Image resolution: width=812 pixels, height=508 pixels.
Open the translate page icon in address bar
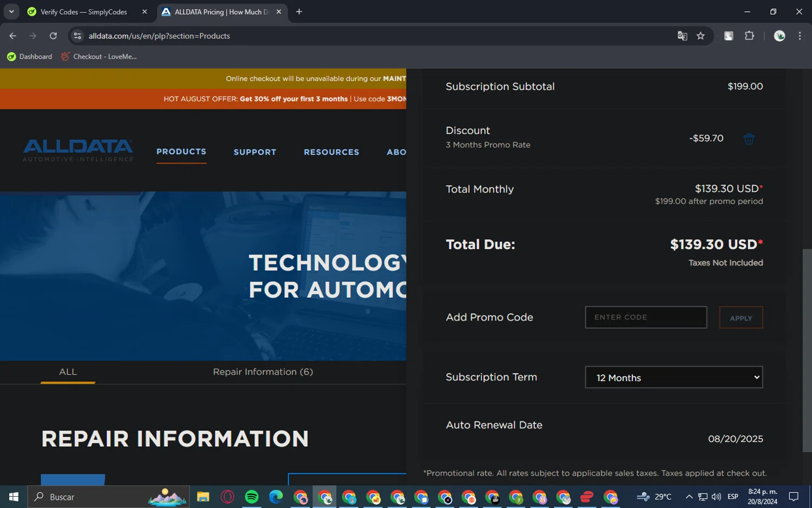(x=682, y=36)
